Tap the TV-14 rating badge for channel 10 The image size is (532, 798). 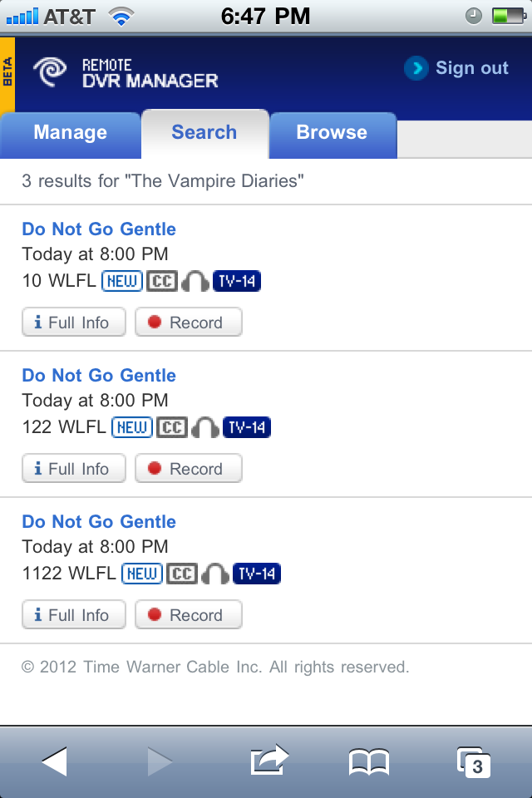[x=237, y=281]
